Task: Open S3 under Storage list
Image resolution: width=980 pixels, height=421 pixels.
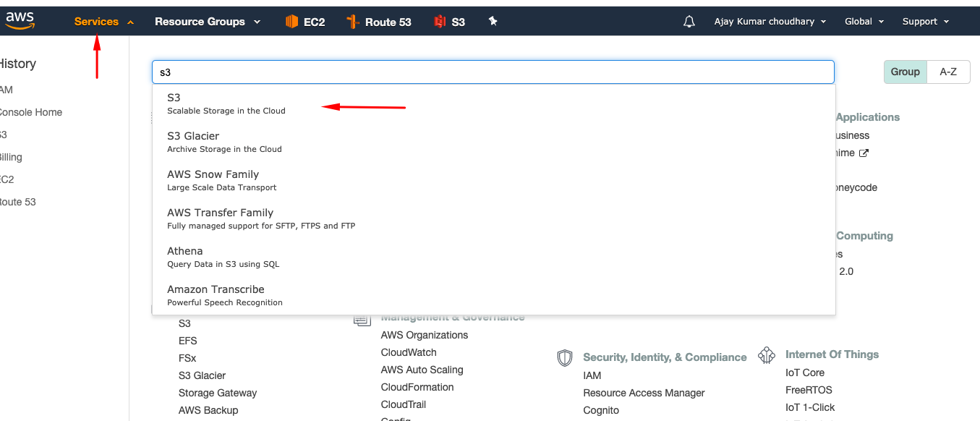Action: pyautogui.click(x=184, y=323)
